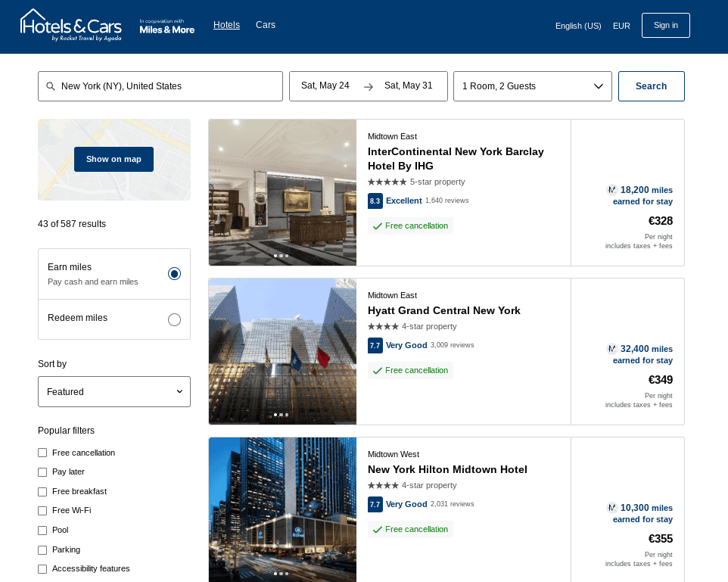Image resolution: width=728 pixels, height=582 pixels.
Task: Switch to the Cars tab
Action: 266,25
